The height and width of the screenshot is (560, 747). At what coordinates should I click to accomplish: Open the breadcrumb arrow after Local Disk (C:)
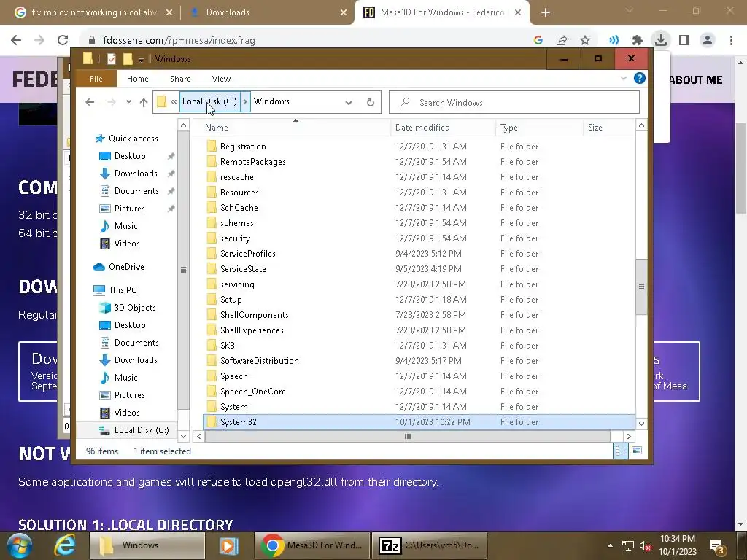coord(245,101)
